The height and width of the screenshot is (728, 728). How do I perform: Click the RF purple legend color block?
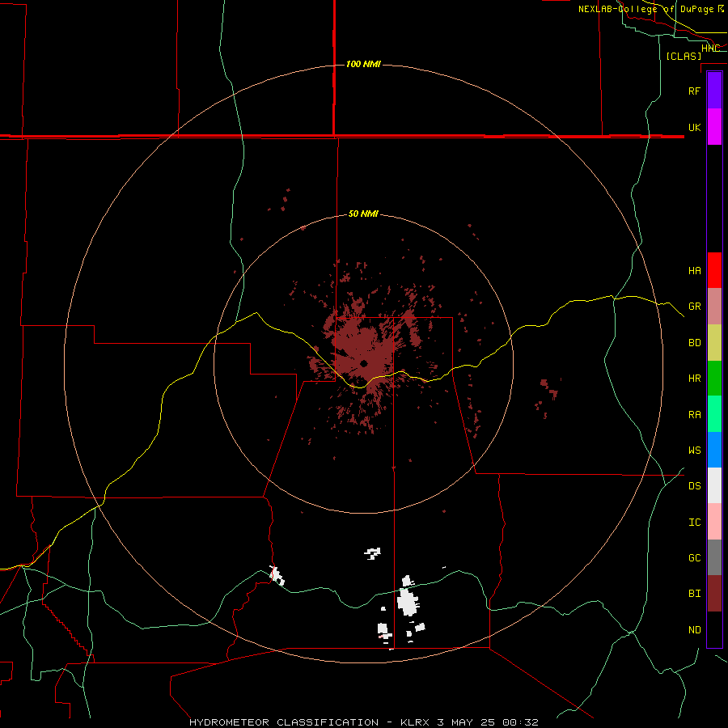714,91
